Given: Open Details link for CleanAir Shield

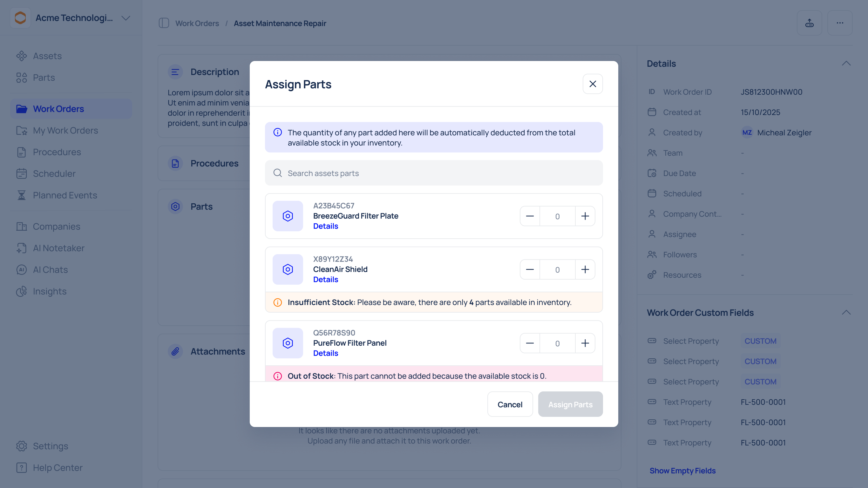Looking at the screenshot, I should (x=325, y=279).
